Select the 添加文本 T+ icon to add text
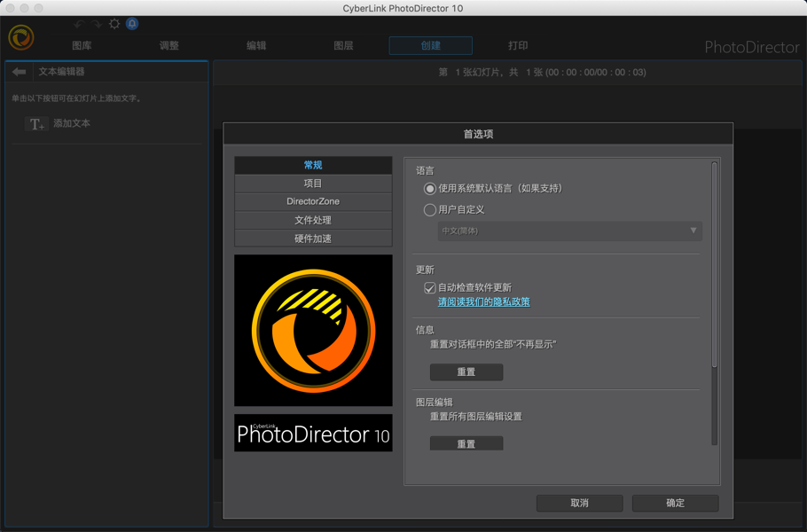The width and height of the screenshot is (807, 532). coord(35,124)
